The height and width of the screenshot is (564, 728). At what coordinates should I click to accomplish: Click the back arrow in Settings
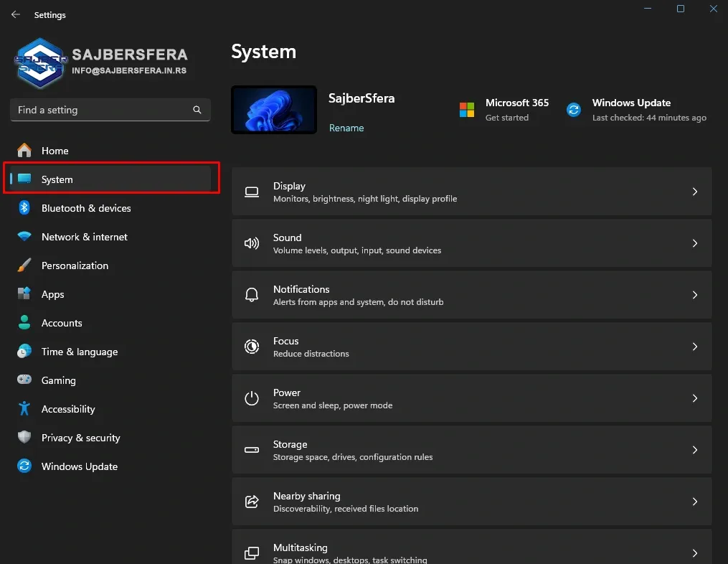click(16, 14)
